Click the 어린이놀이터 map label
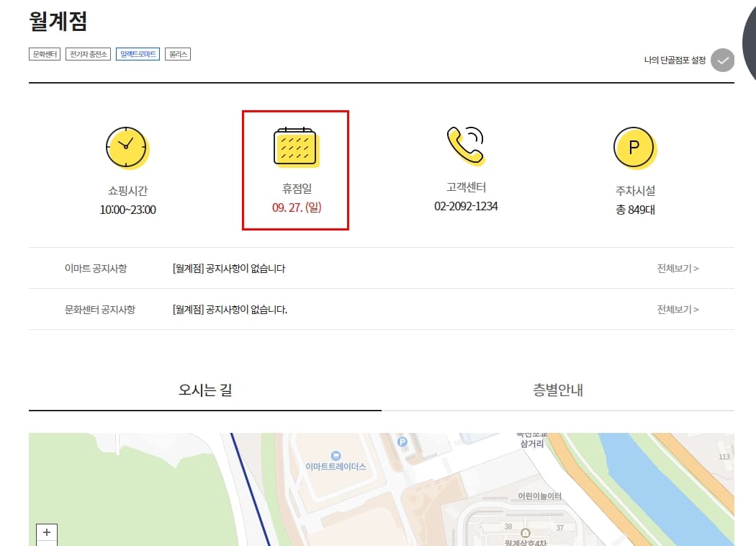 point(539,496)
